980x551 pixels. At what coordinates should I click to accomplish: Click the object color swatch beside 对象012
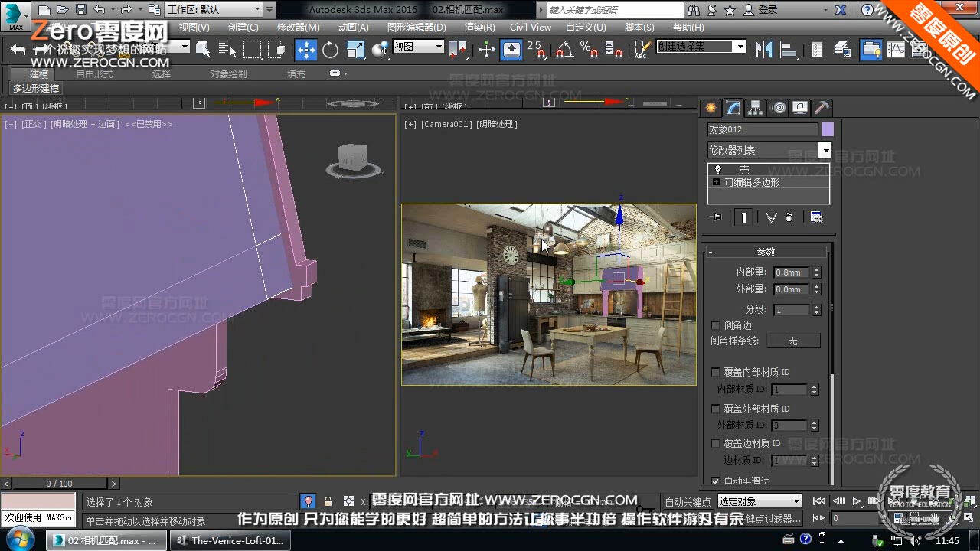828,129
